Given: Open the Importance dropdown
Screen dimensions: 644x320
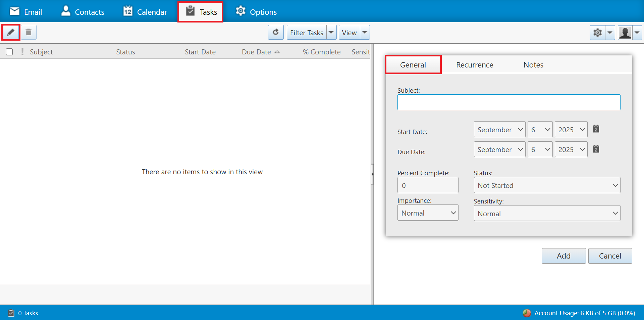Looking at the screenshot, I should (428, 213).
